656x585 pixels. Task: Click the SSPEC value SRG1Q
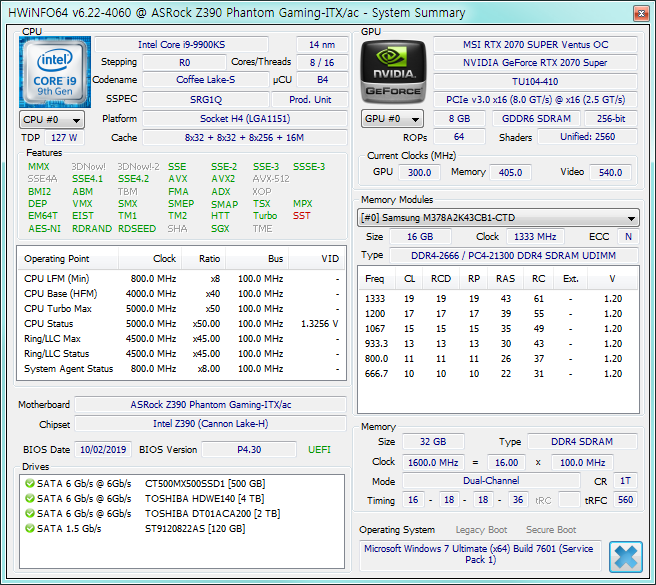point(206,100)
